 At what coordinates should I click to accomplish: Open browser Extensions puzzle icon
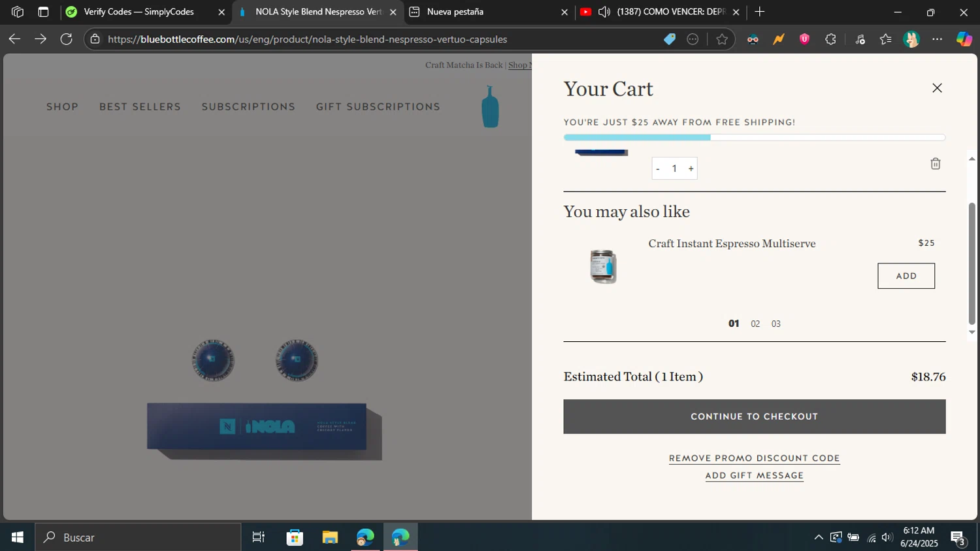(830, 39)
